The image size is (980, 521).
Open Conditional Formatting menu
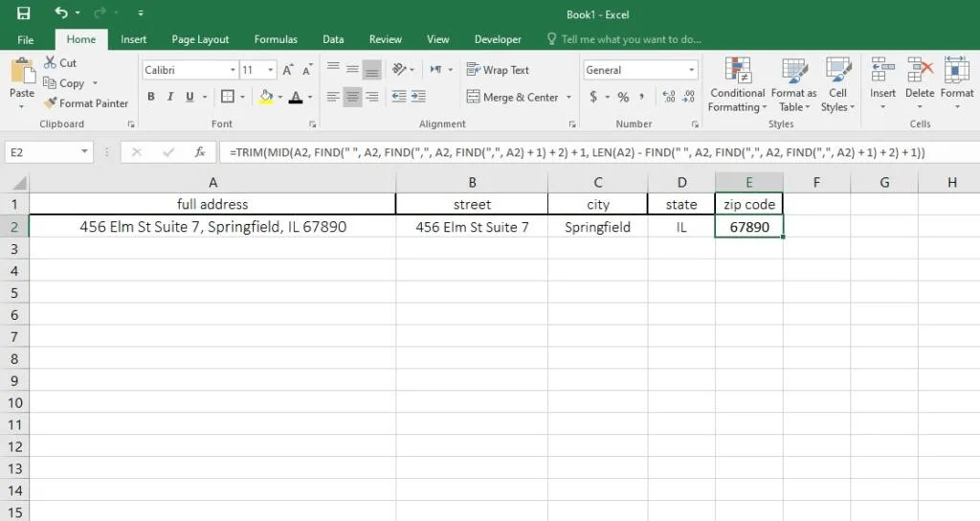(738, 85)
